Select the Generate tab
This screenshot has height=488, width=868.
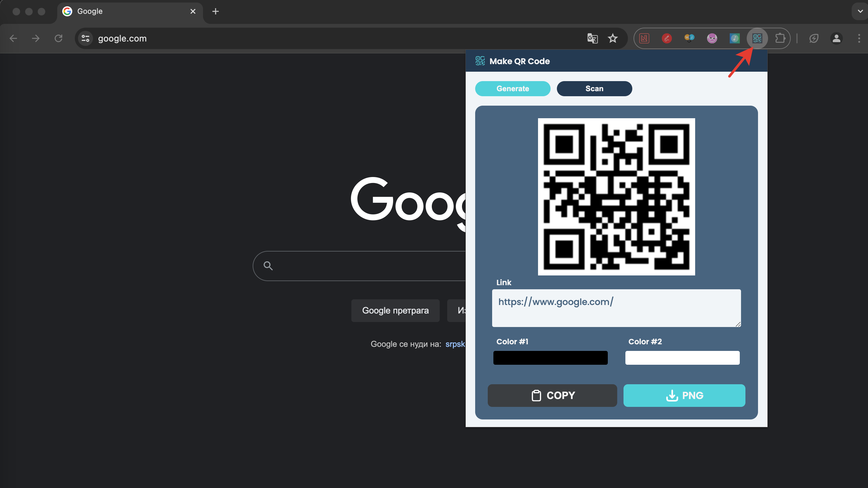coord(513,88)
